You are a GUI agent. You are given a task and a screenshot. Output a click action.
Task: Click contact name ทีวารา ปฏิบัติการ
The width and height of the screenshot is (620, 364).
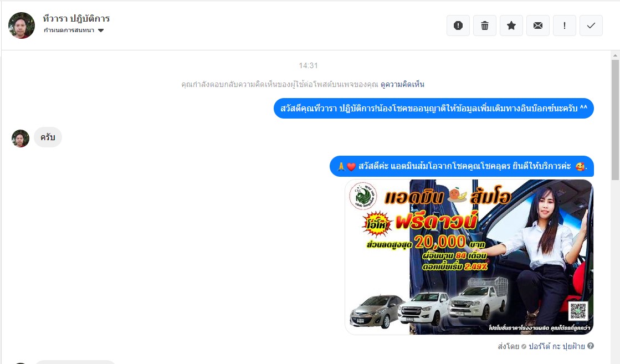(x=76, y=19)
